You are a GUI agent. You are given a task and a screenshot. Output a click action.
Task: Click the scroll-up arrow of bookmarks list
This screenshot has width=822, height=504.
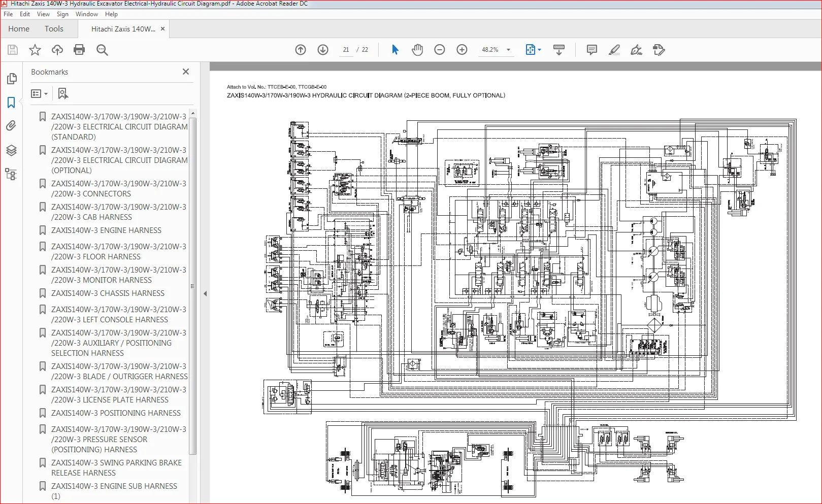(192, 113)
